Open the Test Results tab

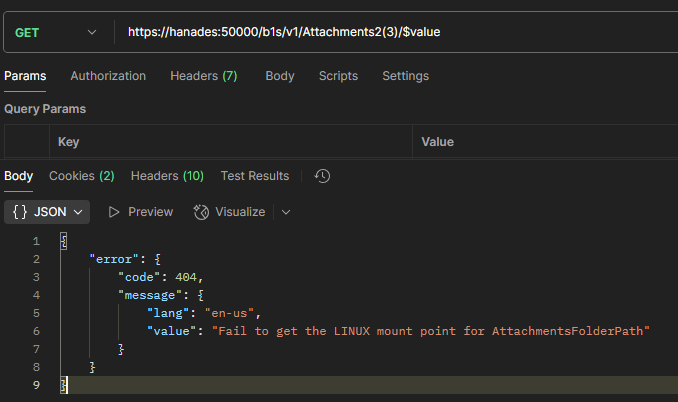tap(255, 176)
